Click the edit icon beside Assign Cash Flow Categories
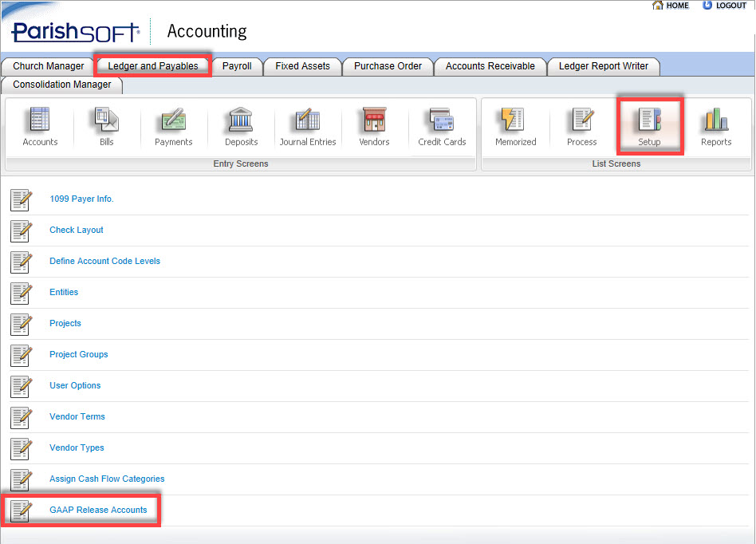This screenshot has width=756, height=544. (x=22, y=480)
